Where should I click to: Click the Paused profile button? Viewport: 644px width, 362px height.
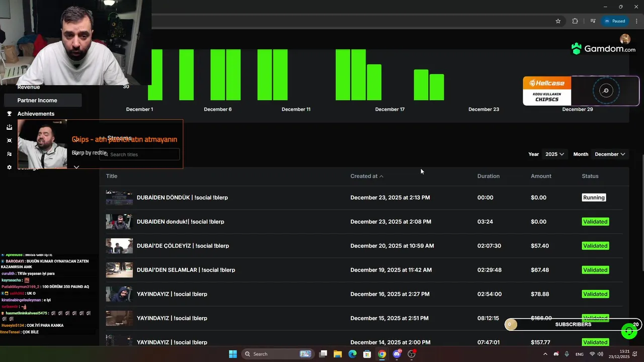(x=615, y=21)
